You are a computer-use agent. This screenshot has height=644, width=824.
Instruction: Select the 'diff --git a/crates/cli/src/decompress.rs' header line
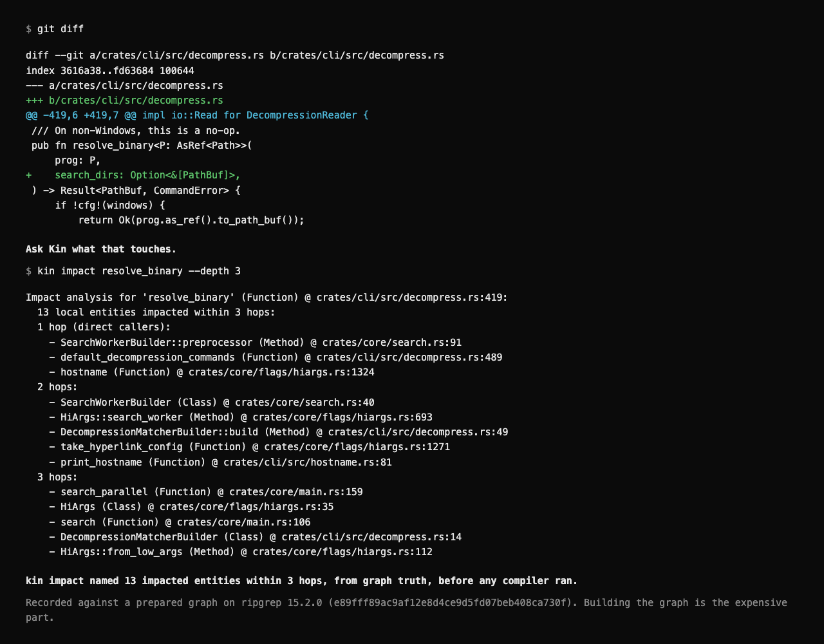[235, 55]
